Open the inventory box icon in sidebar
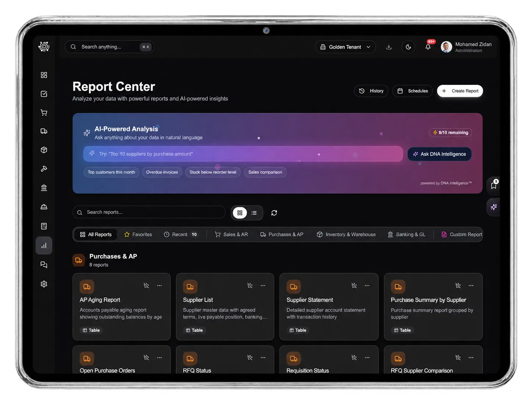The width and height of the screenshot is (532, 399). (44, 150)
